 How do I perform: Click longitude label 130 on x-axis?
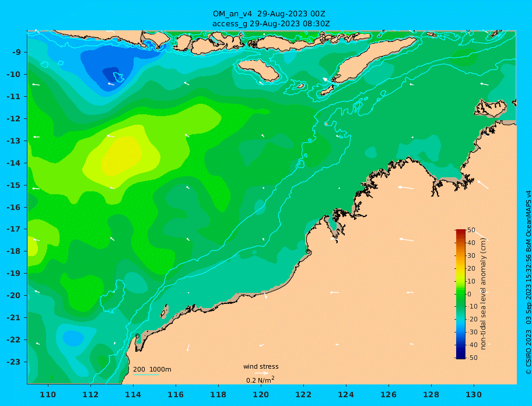tap(474, 394)
